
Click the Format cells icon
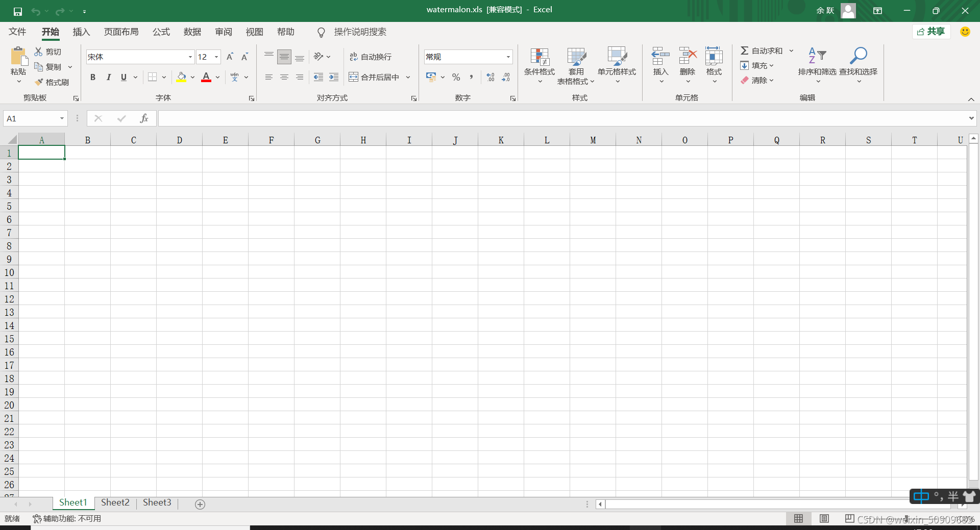click(x=714, y=56)
